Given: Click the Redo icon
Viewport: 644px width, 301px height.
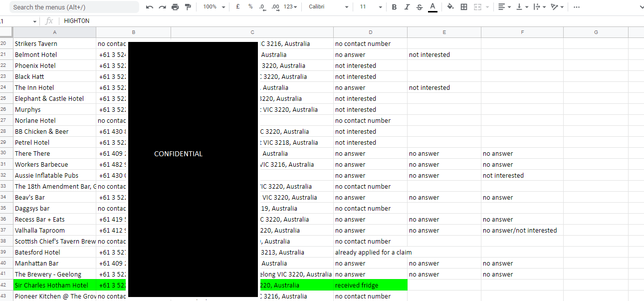Looking at the screenshot, I should (162, 7).
